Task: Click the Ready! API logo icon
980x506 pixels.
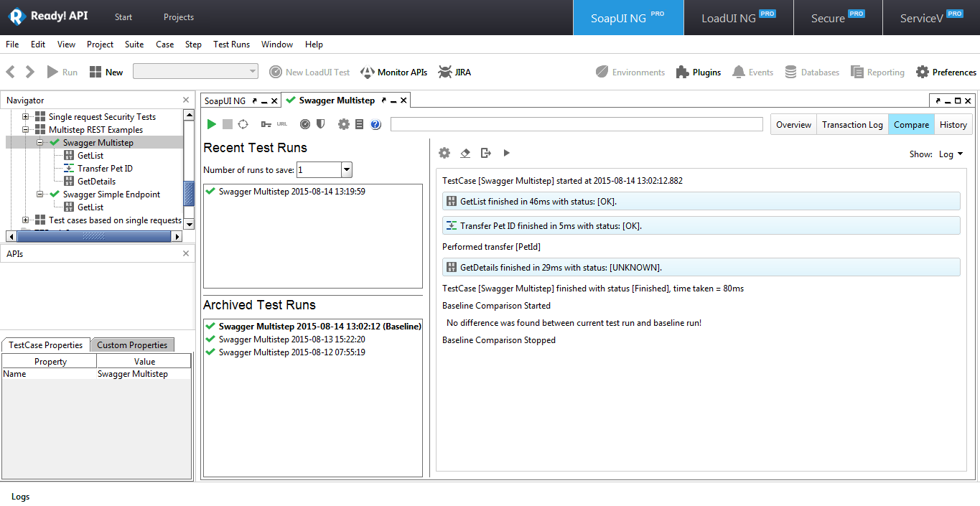Action: coord(17,17)
